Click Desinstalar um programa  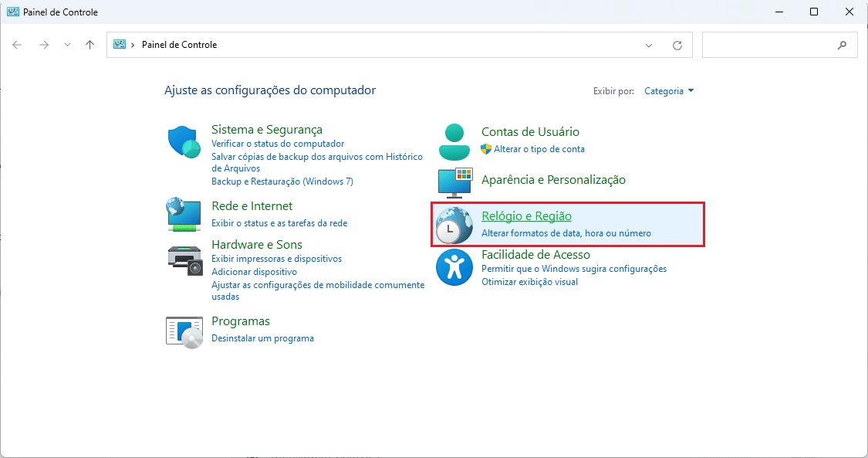click(262, 338)
